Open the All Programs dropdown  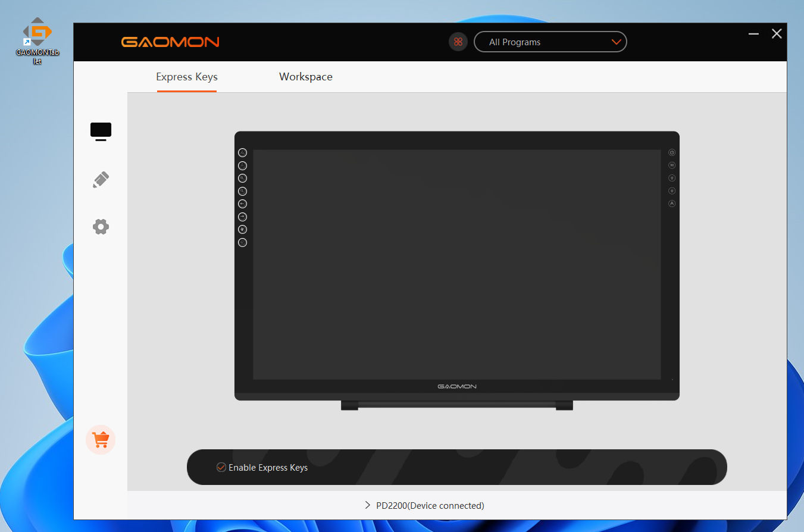(550, 42)
